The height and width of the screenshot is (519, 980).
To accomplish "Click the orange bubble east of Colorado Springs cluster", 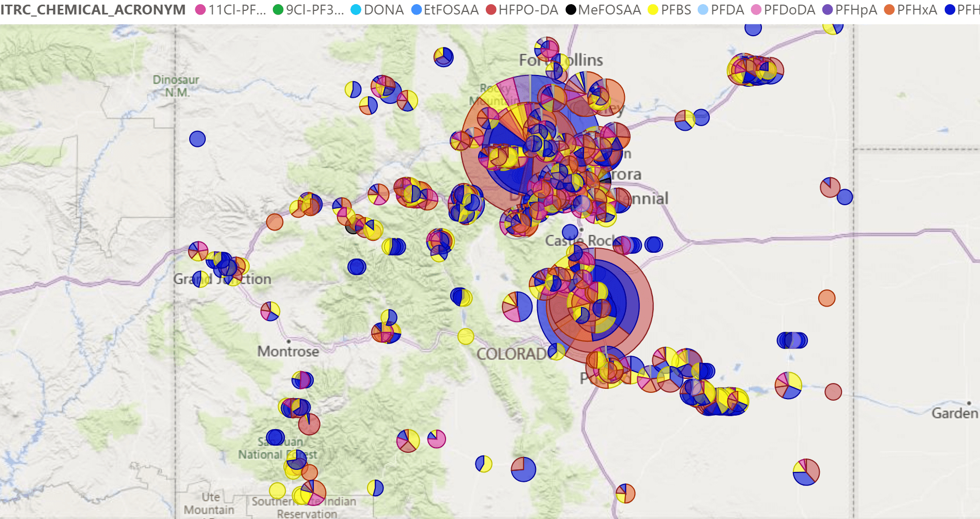I will [826, 298].
